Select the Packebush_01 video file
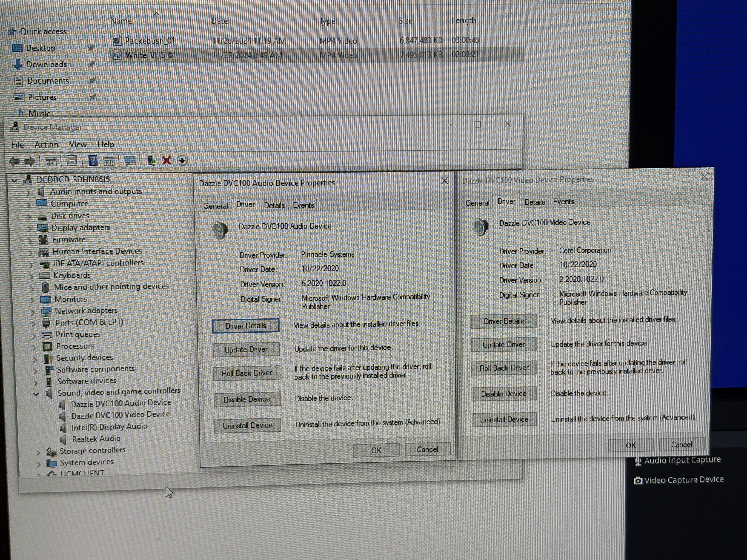Viewport: 747px width, 560px height. 150,41
